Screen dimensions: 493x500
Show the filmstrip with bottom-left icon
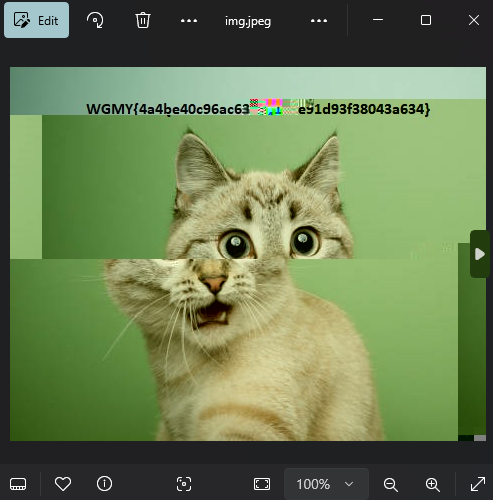[x=18, y=484]
